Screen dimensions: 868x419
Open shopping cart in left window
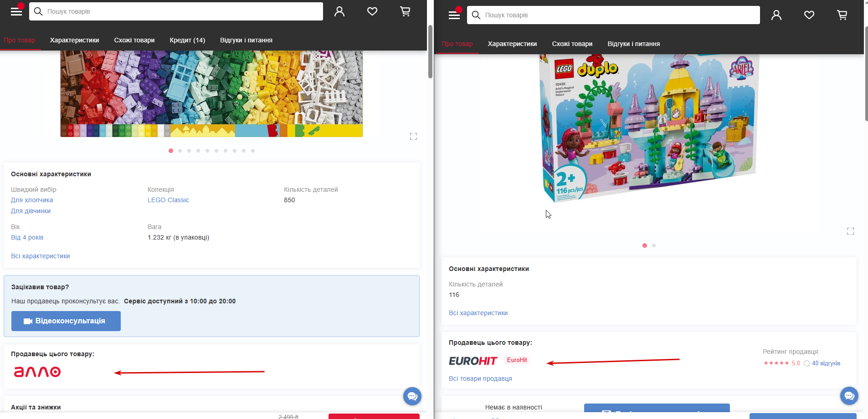pos(405,11)
